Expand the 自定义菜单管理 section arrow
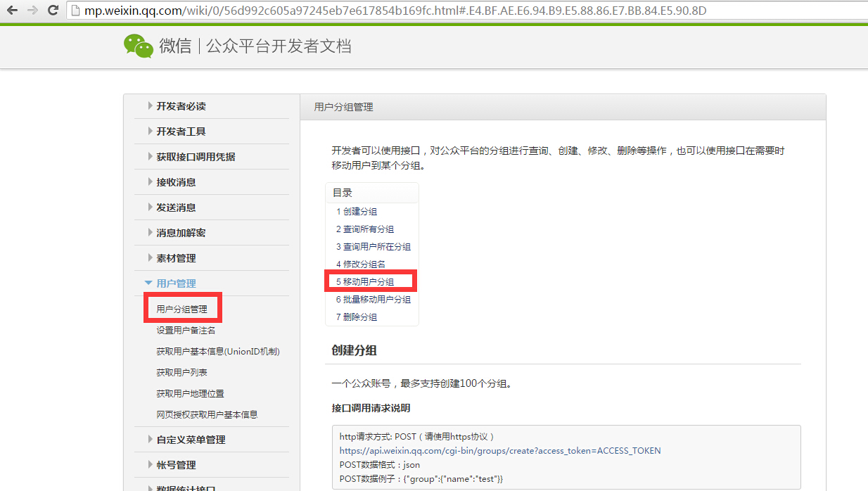This screenshot has width=868, height=491. click(x=150, y=439)
